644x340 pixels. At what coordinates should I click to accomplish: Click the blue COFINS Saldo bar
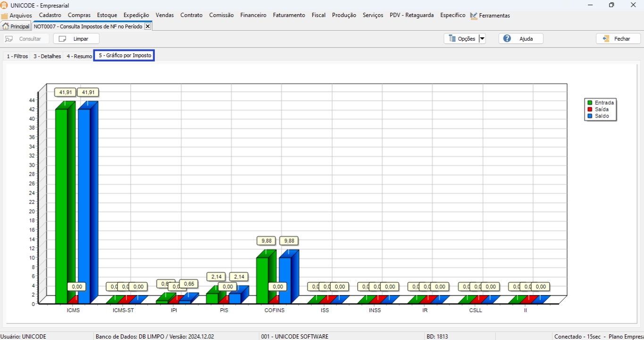click(x=285, y=280)
